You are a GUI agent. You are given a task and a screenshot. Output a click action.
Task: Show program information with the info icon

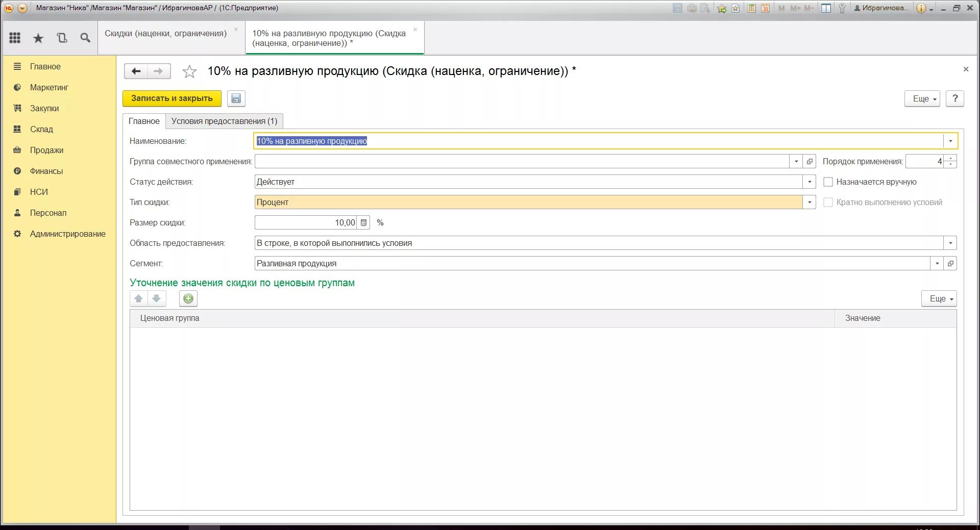[921, 8]
